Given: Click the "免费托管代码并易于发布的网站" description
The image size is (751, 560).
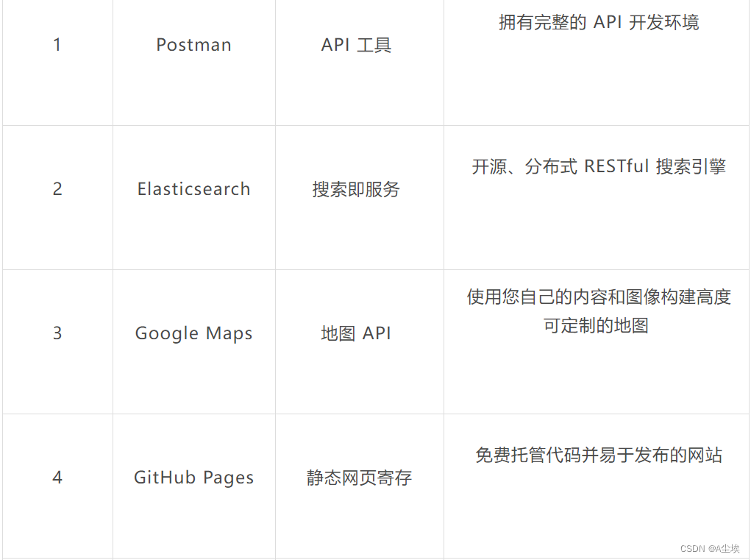Looking at the screenshot, I should coord(599,455).
